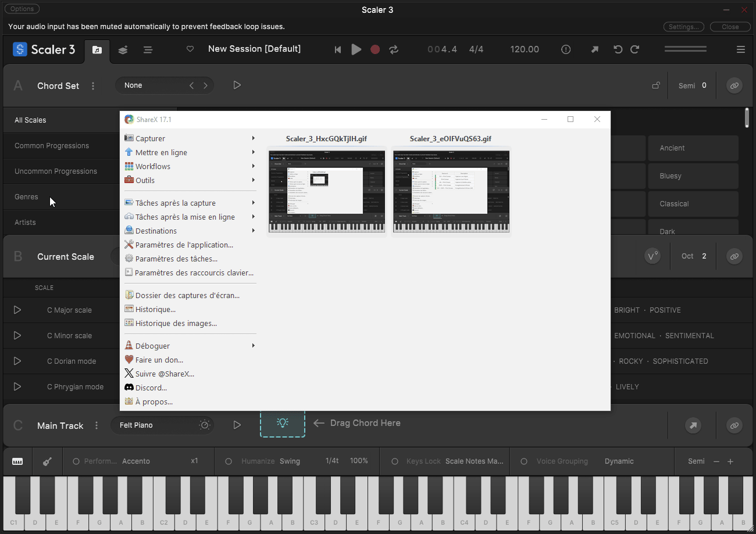Open the stacked layers arrange view
Image resolution: width=756 pixels, height=534 pixels.
click(123, 50)
